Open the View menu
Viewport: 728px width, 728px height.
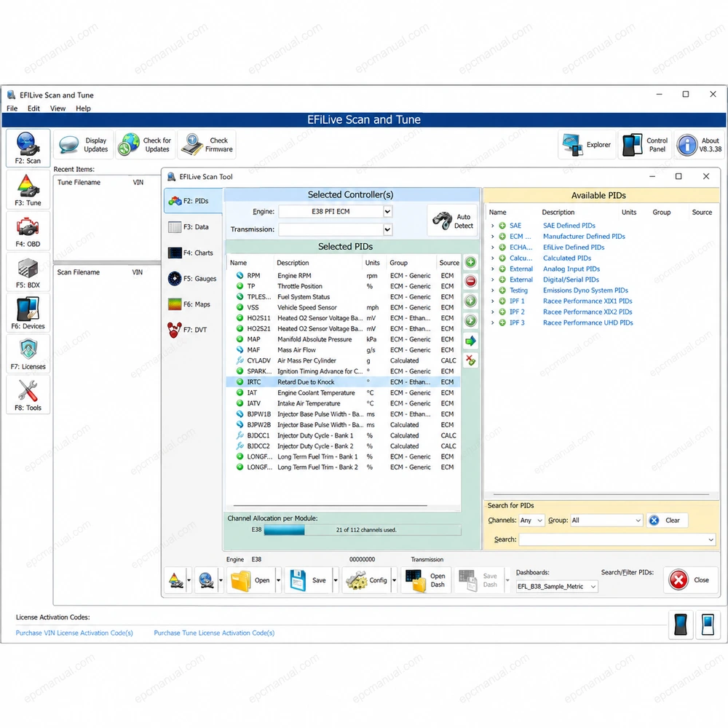58,108
